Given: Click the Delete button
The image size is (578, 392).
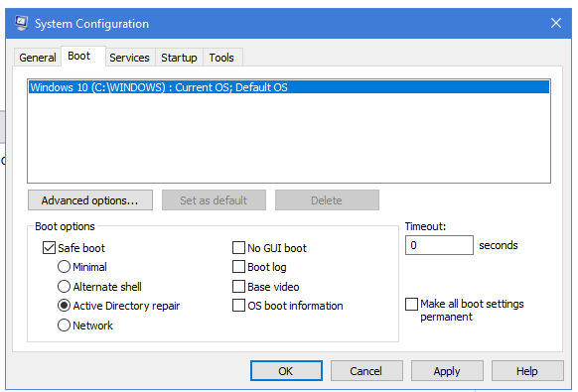Looking at the screenshot, I should tap(327, 200).
